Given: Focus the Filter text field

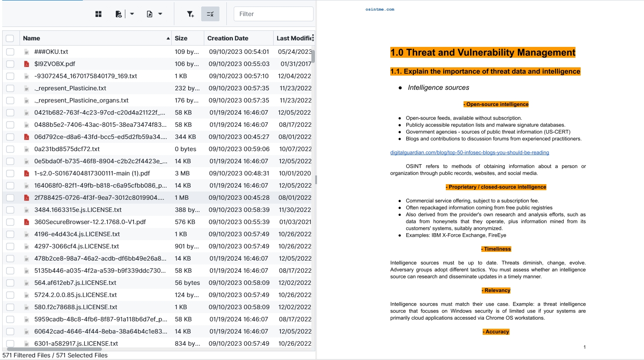Looking at the screenshot, I should pyautogui.click(x=273, y=14).
